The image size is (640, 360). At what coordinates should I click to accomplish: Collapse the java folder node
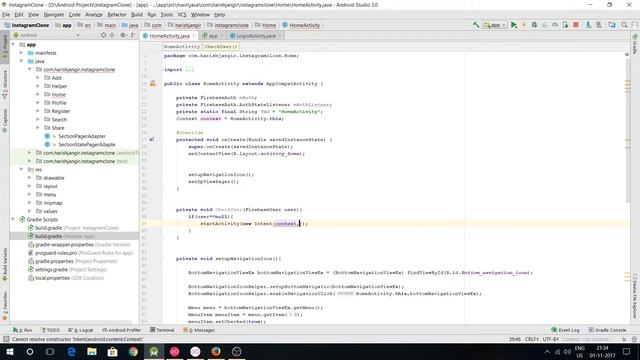tap(21, 61)
